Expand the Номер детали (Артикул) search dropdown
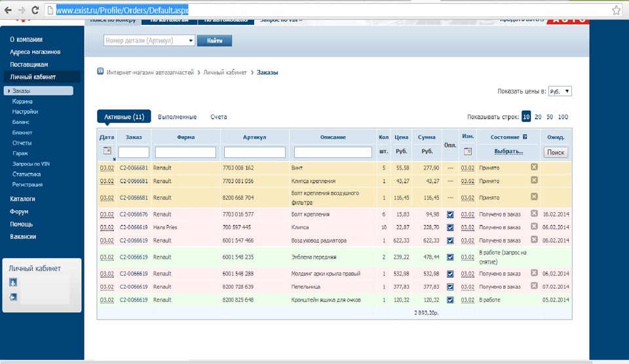This screenshot has width=629, height=364. [x=191, y=41]
